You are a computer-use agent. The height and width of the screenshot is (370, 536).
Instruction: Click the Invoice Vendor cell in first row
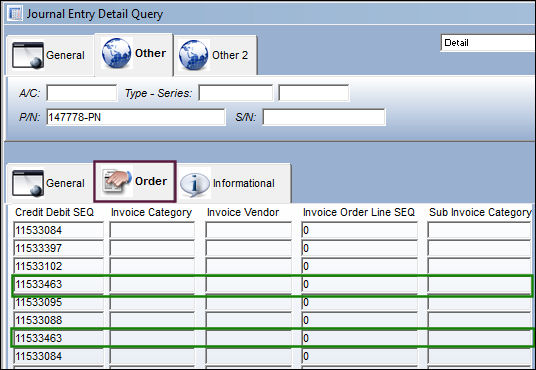249,230
